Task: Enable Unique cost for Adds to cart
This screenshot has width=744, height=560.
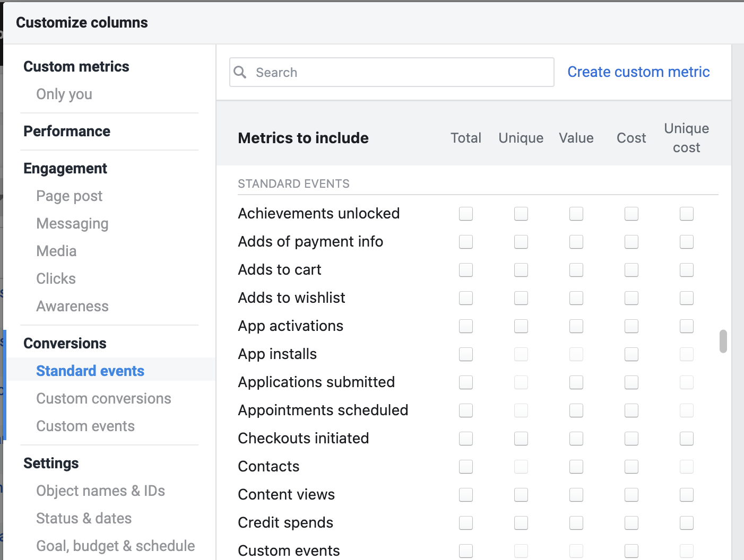Action: click(687, 270)
